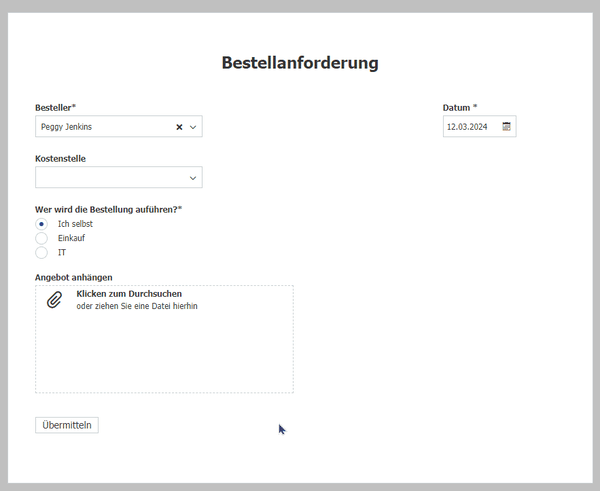Click the "oder ziehen Sie eine Datei hierhin" text
The image size is (600, 491).
coord(137,306)
